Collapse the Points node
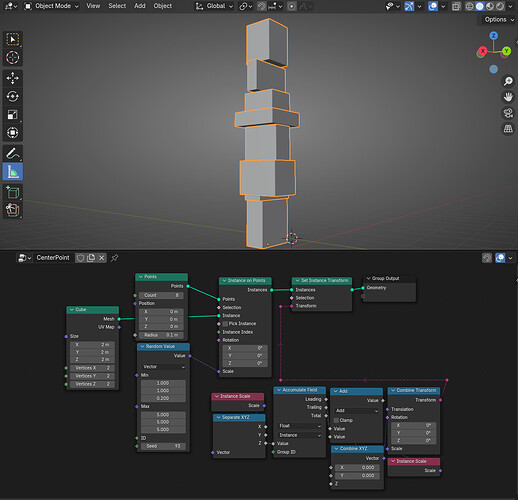The width and height of the screenshot is (518, 500). (x=141, y=277)
